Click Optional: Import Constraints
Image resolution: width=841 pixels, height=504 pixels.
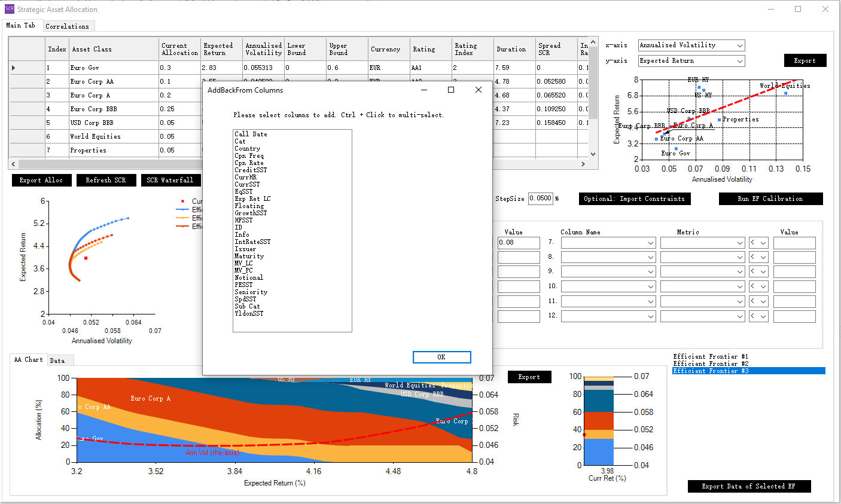(634, 198)
